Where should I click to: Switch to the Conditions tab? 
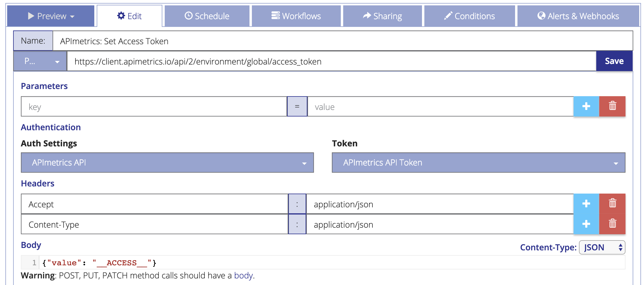pyautogui.click(x=469, y=16)
